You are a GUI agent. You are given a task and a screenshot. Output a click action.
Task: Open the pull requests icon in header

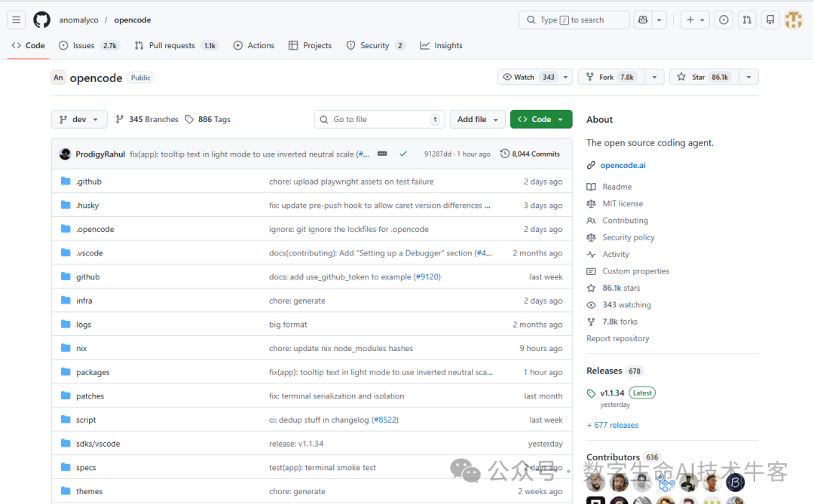tap(746, 20)
